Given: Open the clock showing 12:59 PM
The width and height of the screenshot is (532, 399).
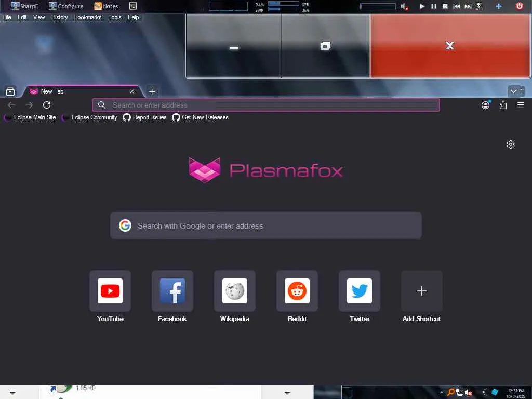Looking at the screenshot, I should [516, 393].
